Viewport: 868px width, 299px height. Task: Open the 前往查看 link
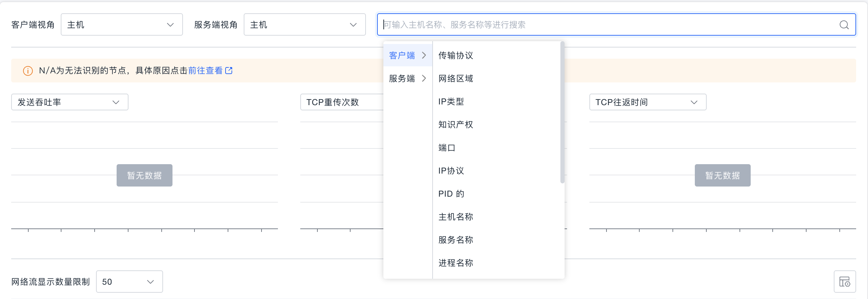coord(205,71)
